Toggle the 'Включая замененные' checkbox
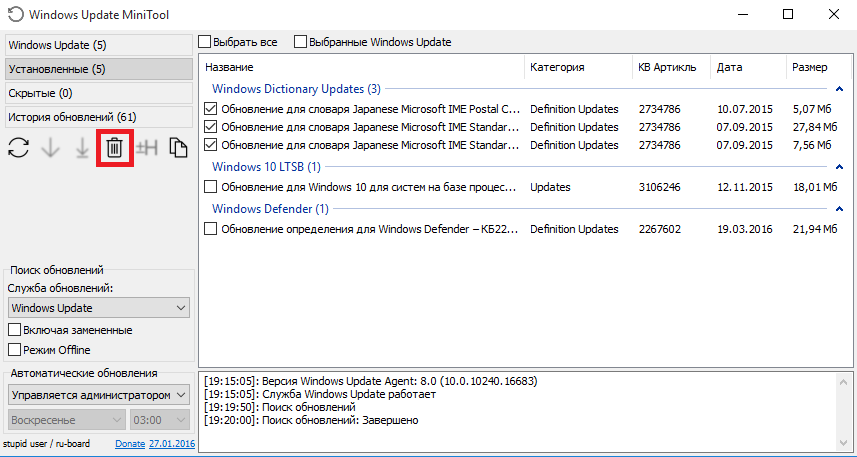 (x=14, y=330)
